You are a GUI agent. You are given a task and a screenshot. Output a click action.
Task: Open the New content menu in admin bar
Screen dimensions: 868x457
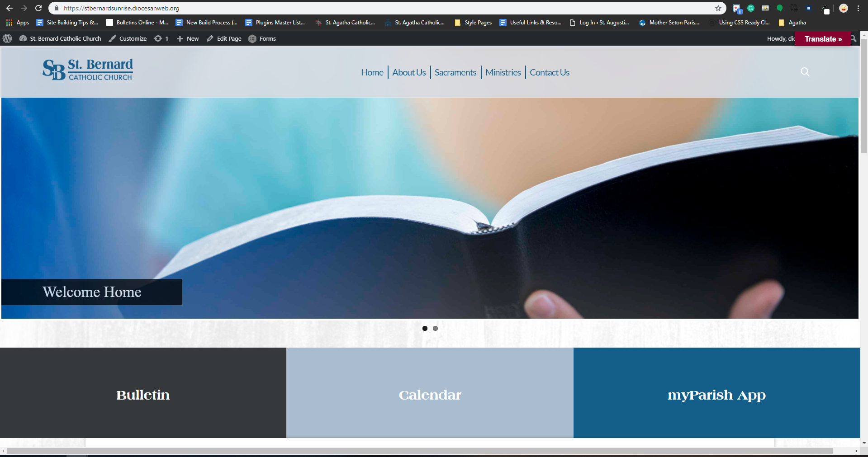coord(188,39)
